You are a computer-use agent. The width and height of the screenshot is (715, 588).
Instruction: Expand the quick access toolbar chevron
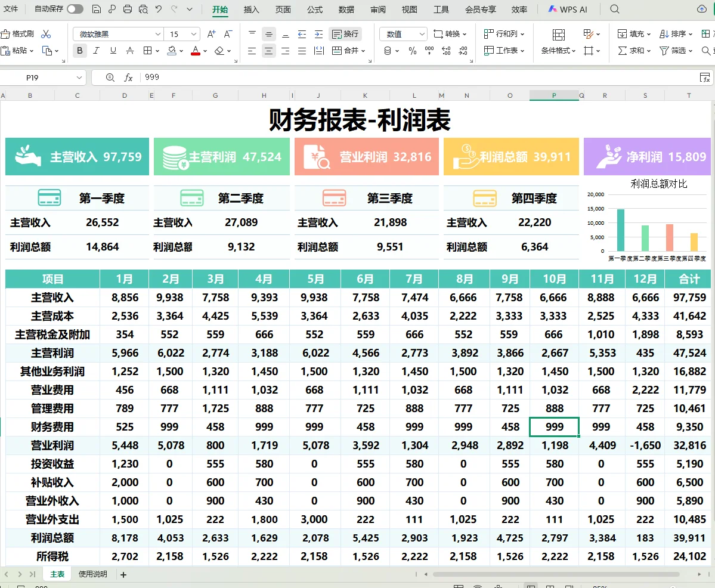(190, 9)
